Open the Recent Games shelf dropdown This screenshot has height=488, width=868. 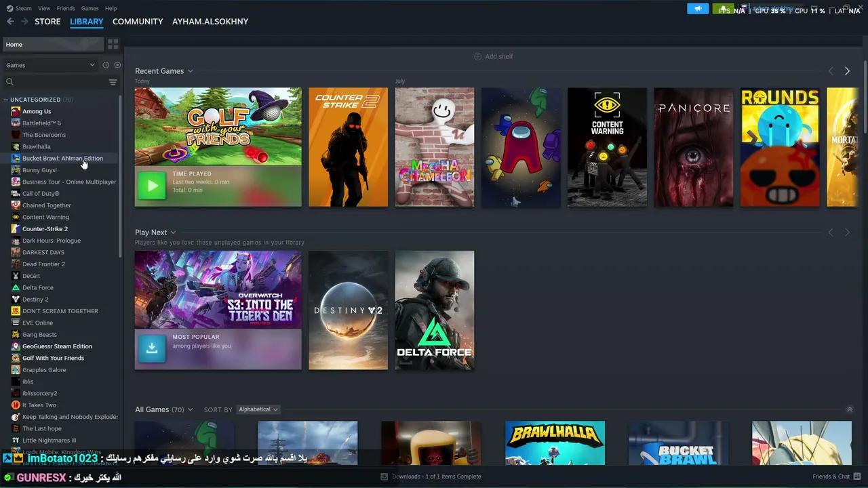pos(190,71)
